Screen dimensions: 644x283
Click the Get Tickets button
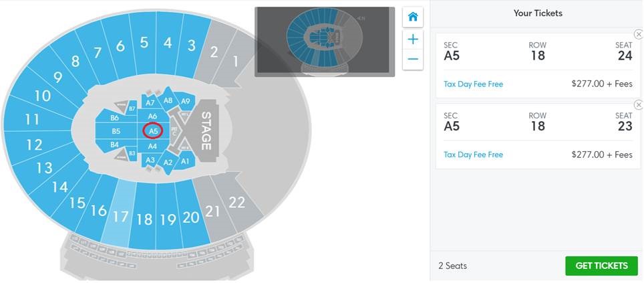click(x=601, y=266)
